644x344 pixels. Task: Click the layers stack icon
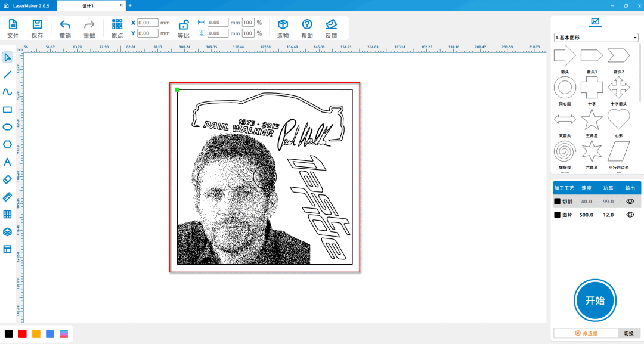(7, 232)
